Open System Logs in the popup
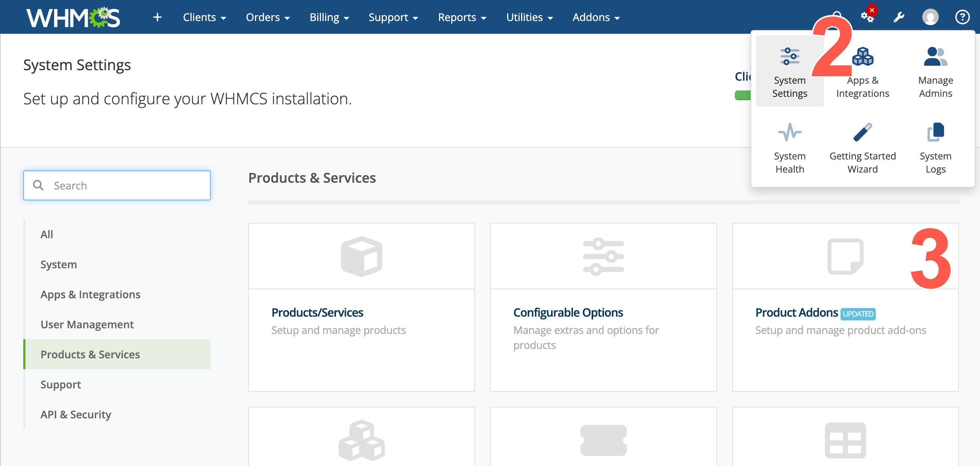This screenshot has width=980, height=466. (x=935, y=148)
